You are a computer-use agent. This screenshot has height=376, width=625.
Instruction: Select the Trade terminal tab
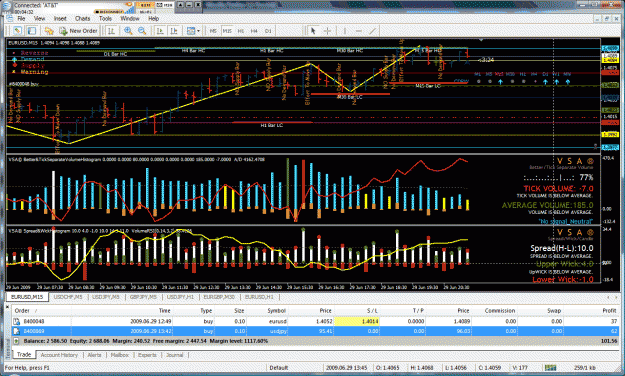(24, 354)
